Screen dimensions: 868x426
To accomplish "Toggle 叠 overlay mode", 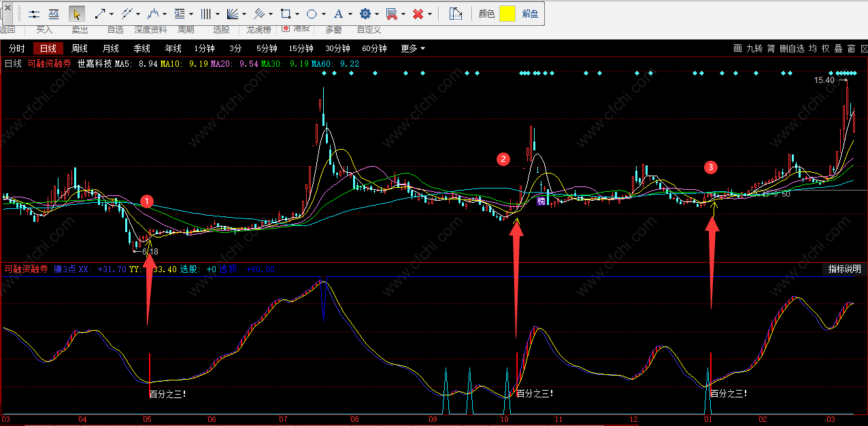I will tap(838, 48).
